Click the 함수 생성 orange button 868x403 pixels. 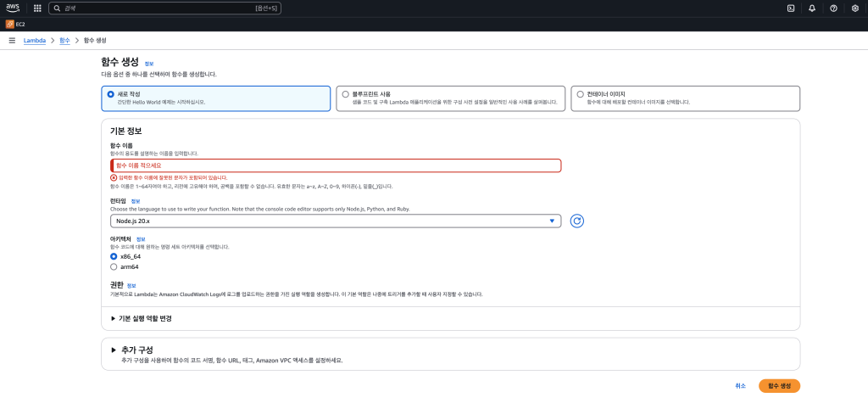(x=779, y=386)
